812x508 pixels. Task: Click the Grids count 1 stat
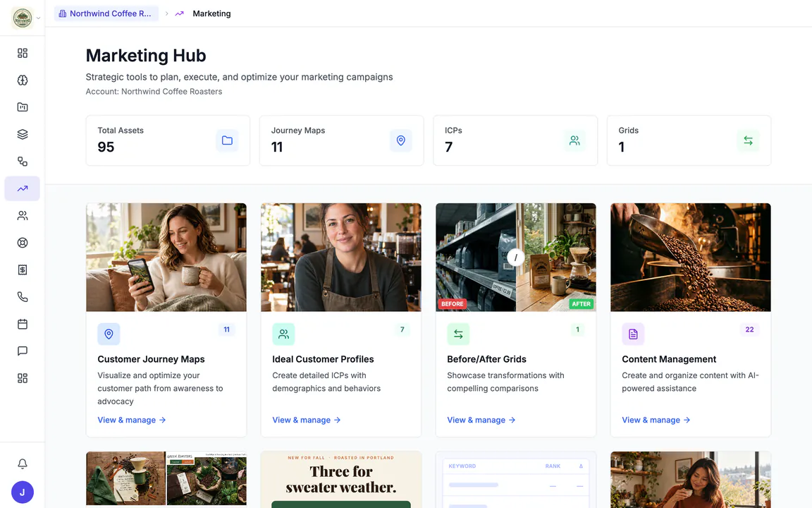coord(622,147)
